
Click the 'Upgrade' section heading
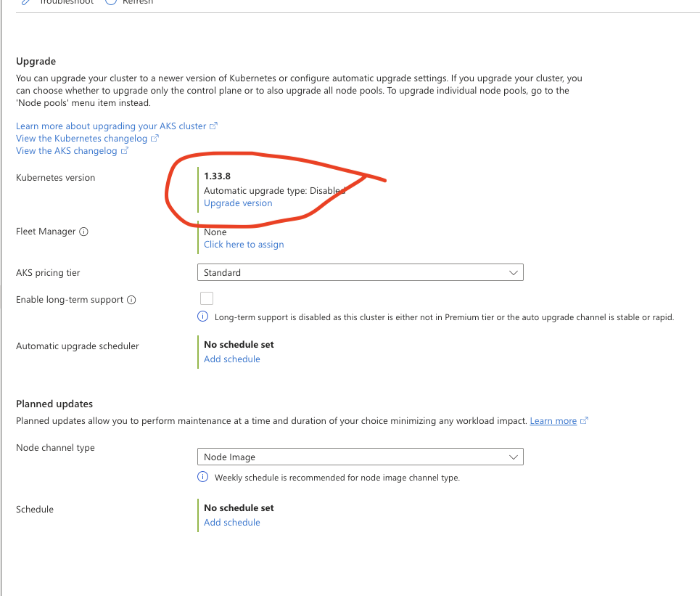click(36, 61)
